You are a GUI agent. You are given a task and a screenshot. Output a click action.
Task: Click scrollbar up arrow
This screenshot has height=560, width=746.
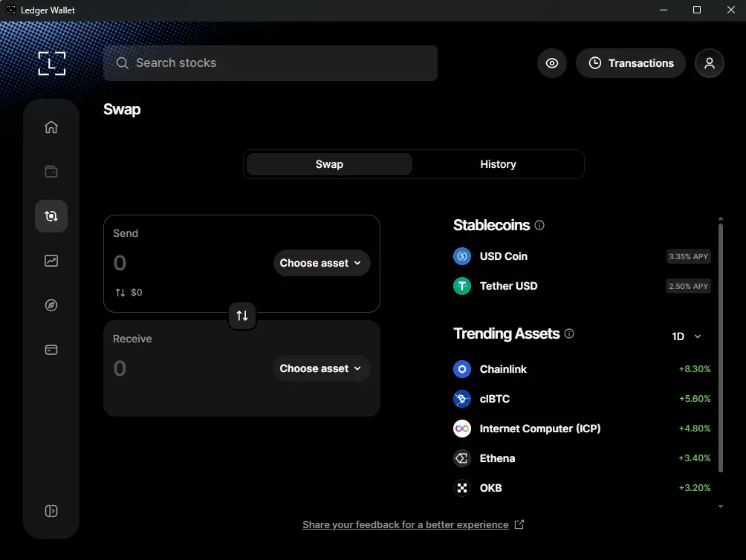click(721, 218)
